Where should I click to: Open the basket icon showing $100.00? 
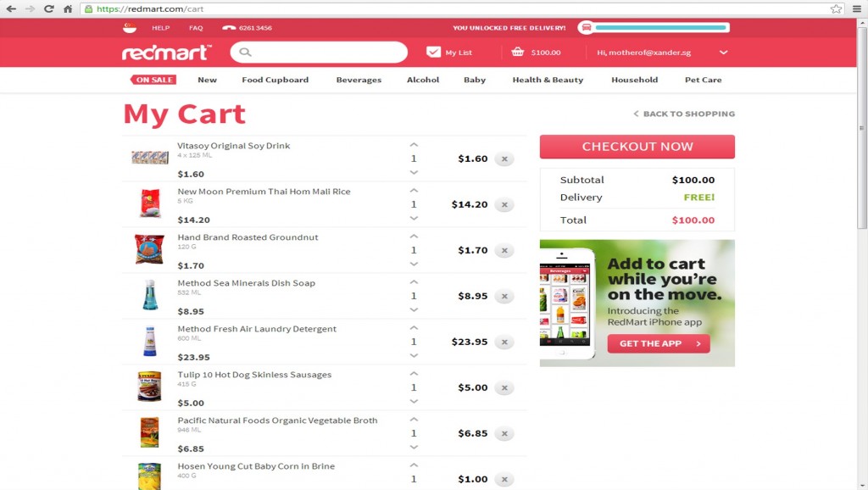[x=518, y=52]
